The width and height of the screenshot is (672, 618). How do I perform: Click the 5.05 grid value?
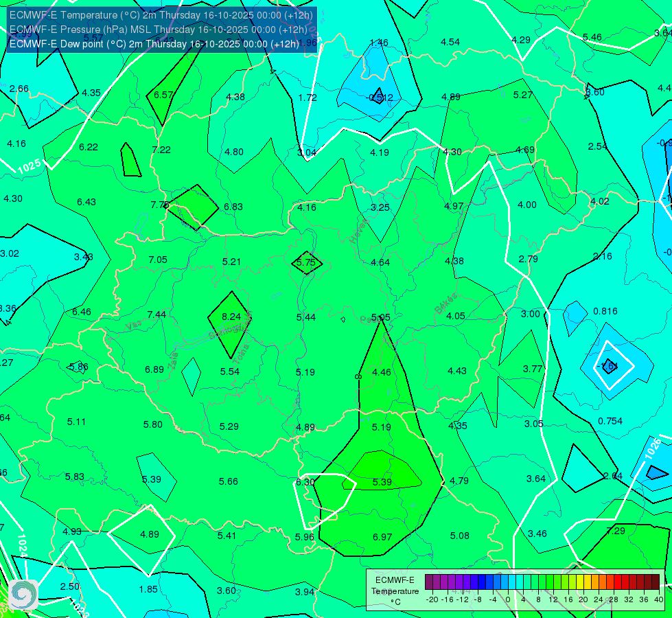pos(380,317)
